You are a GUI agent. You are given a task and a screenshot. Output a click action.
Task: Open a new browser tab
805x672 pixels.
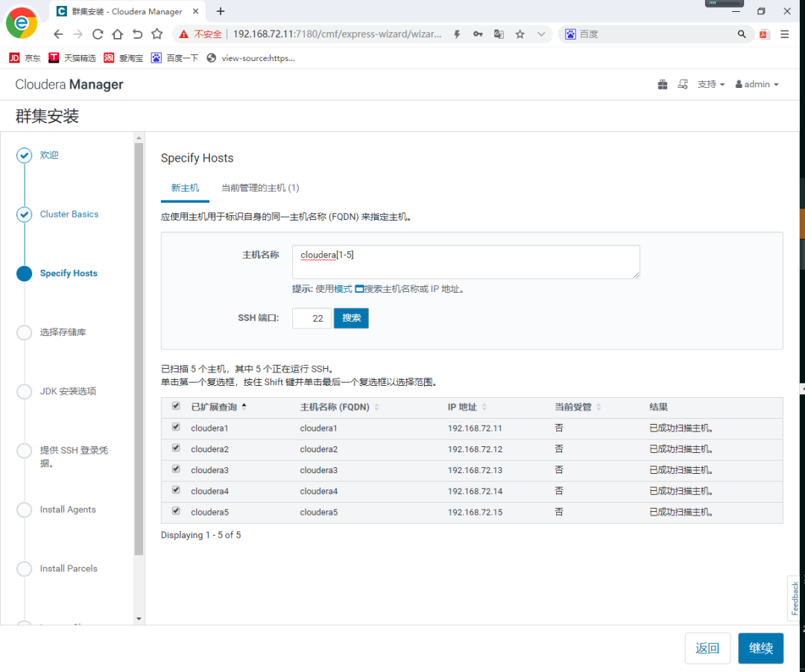coord(221,11)
